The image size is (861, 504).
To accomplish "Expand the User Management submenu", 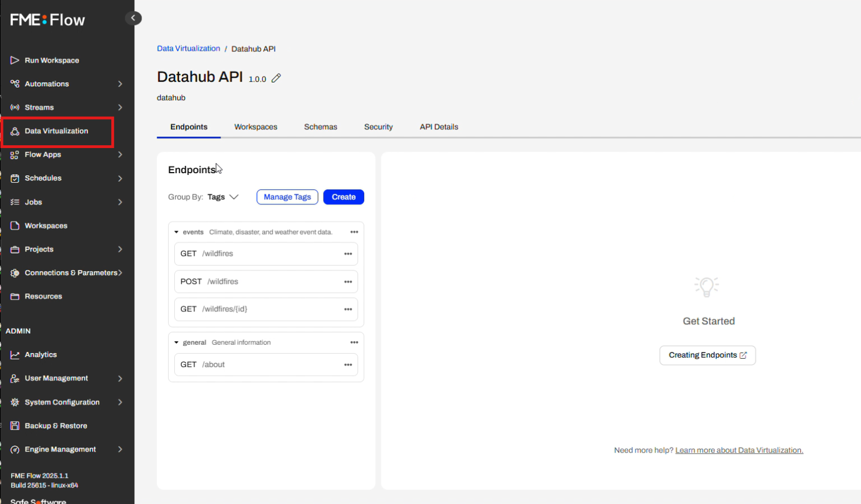I will pyautogui.click(x=120, y=378).
